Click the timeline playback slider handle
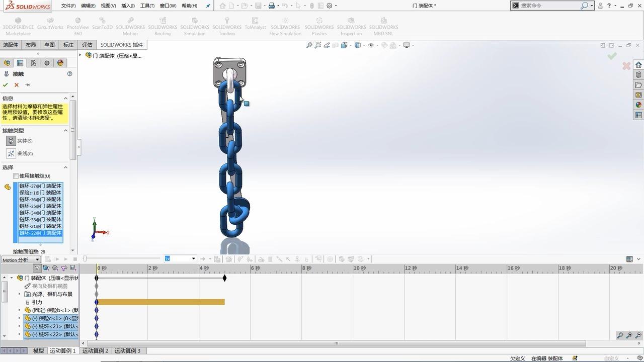644x362 pixels. click(x=85, y=258)
